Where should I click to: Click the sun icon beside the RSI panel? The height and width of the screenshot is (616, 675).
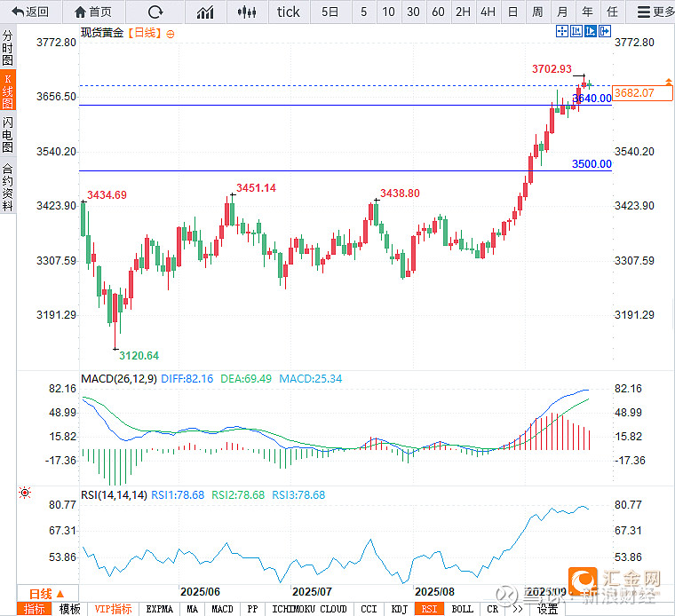(x=24, y=493)
